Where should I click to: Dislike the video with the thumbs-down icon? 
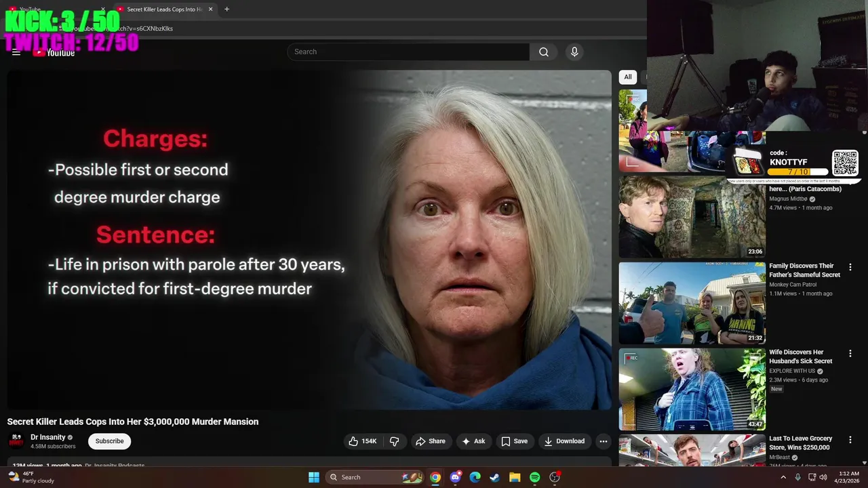click(395, 441)
